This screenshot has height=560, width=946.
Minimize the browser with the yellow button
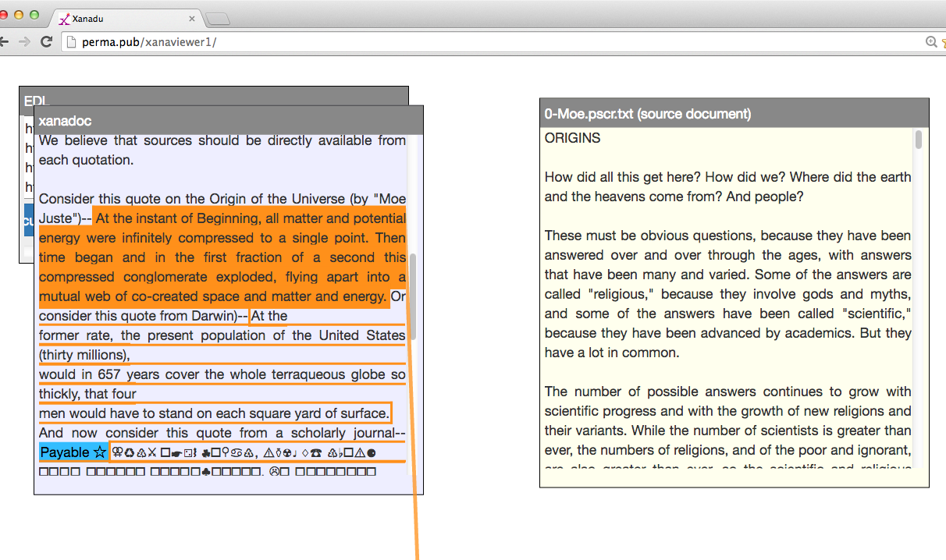coord(19,15)
